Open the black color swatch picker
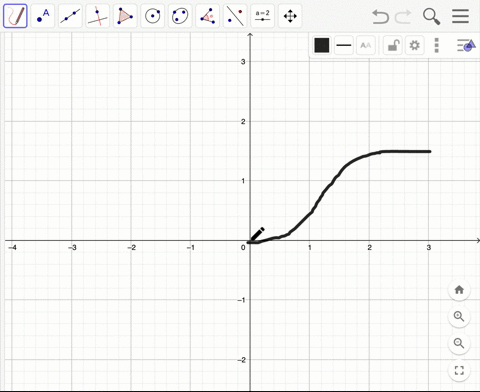Image resolution: width=480 pixels, height=392 pixels. (x=322, y=45)
